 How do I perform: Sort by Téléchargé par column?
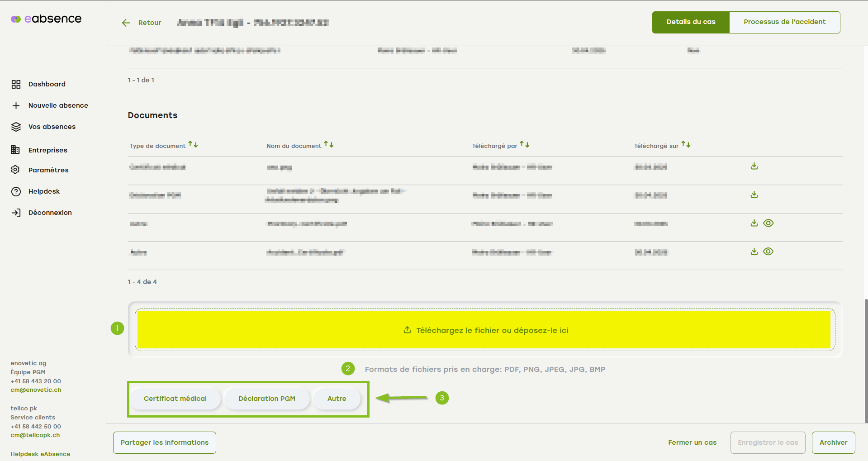point(525,145)
